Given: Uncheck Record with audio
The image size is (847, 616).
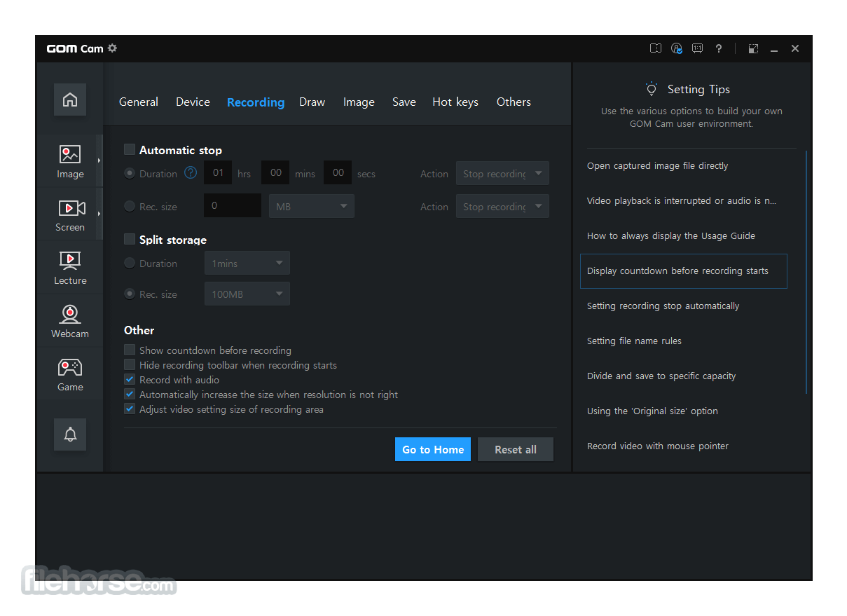Looking at the screenshot, I should (x=130, y=379).
